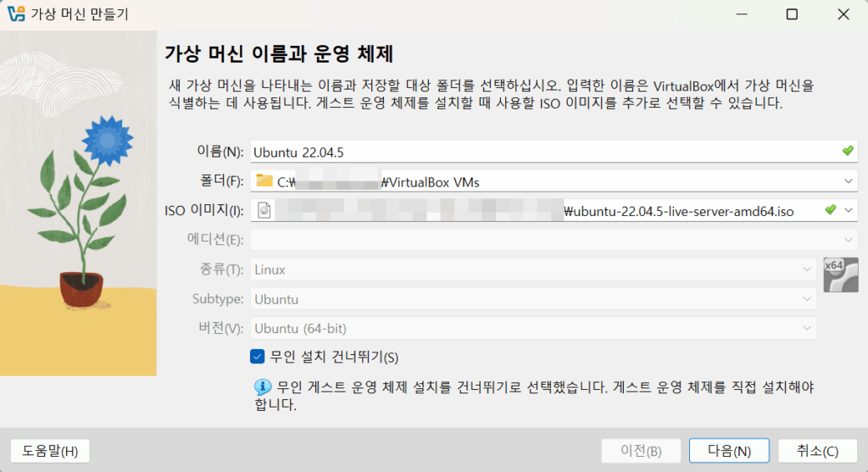Click the 폴더(F): label
The image size is (868, 472).
tap(221, 181)
